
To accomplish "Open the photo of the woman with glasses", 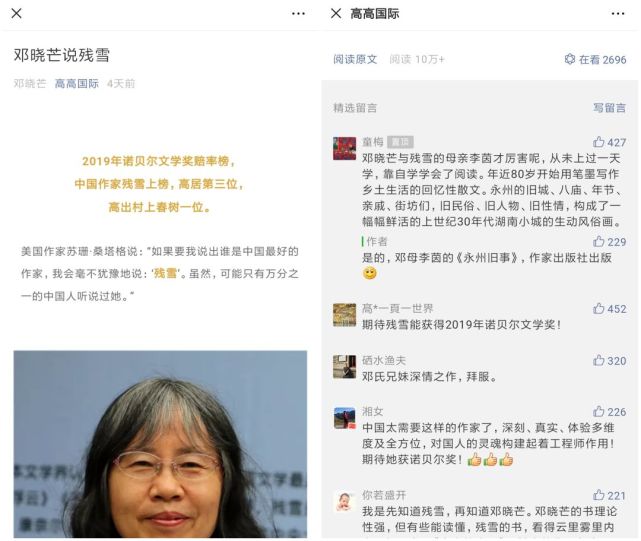I will (x=160, y=444).
